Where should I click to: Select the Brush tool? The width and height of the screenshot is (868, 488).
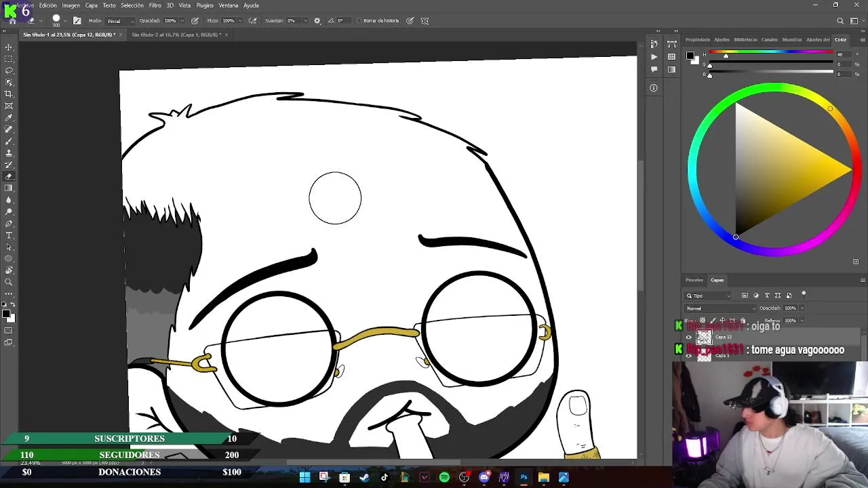pos(9,142)
